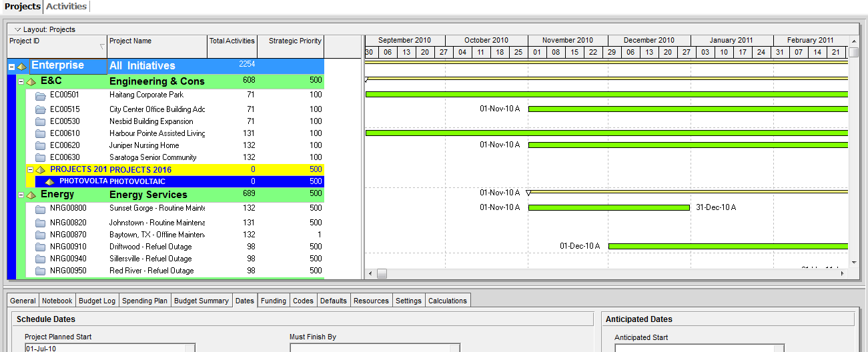
Task: Open the Codes tab
Action: [x=303, y=301]
